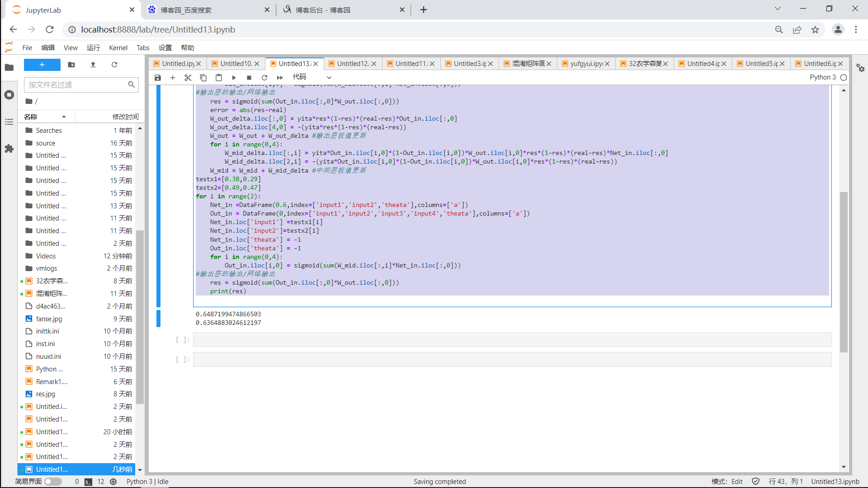Restart kernel and run all cells
The width and height of the screenshot is (868, 488).
(x=280, y=78)
